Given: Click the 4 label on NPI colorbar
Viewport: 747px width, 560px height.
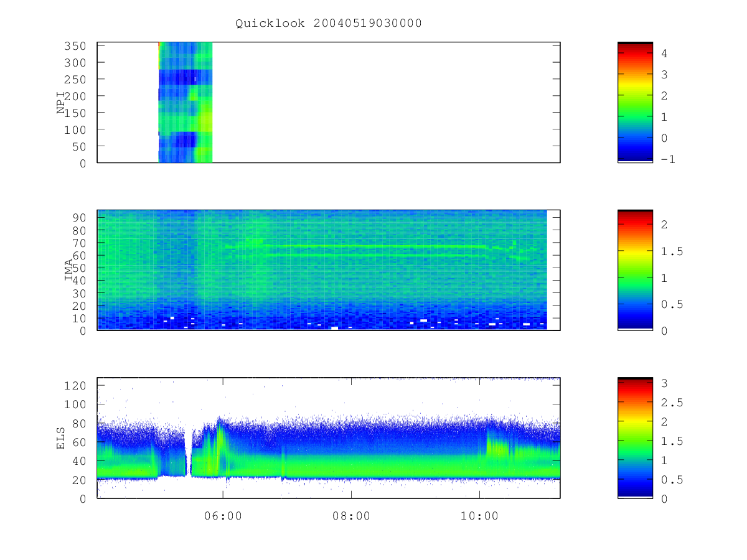Looking at the screenshot, I should [x=664, y=54].
